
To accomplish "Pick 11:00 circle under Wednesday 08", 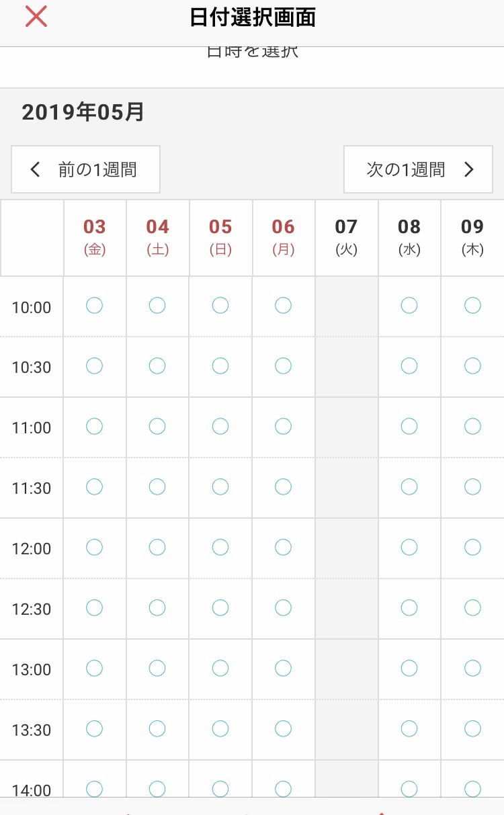I will tap(409, 427).
